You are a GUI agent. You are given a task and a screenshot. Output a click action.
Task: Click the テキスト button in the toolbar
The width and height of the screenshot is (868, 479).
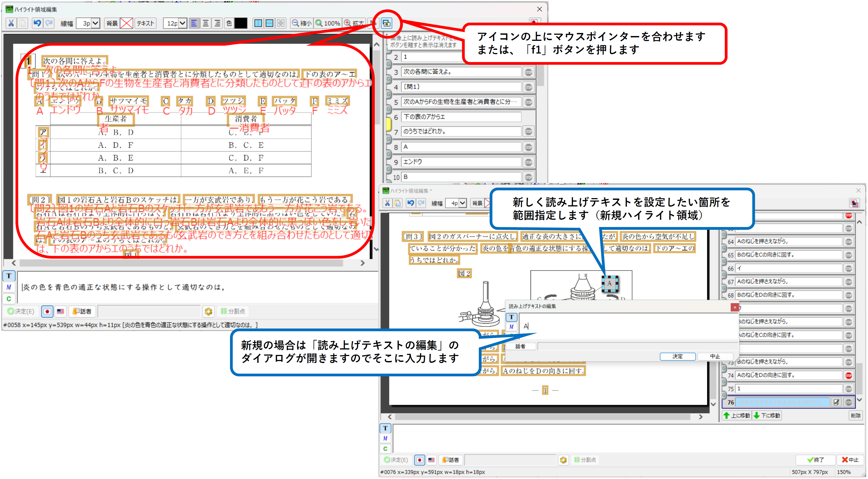[145, 23]
